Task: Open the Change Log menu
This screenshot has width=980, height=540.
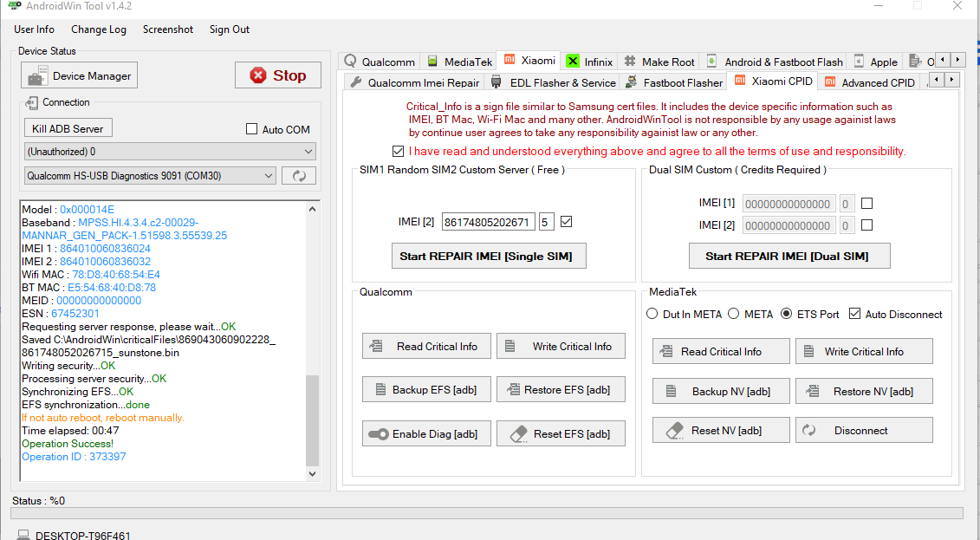Action: click(99, 29)
